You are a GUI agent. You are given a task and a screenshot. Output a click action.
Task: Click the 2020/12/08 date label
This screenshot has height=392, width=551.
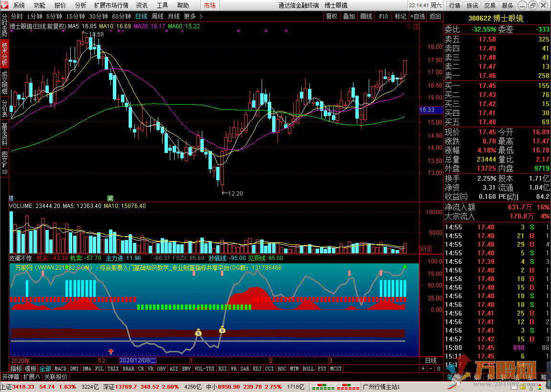tap(138, 361)
